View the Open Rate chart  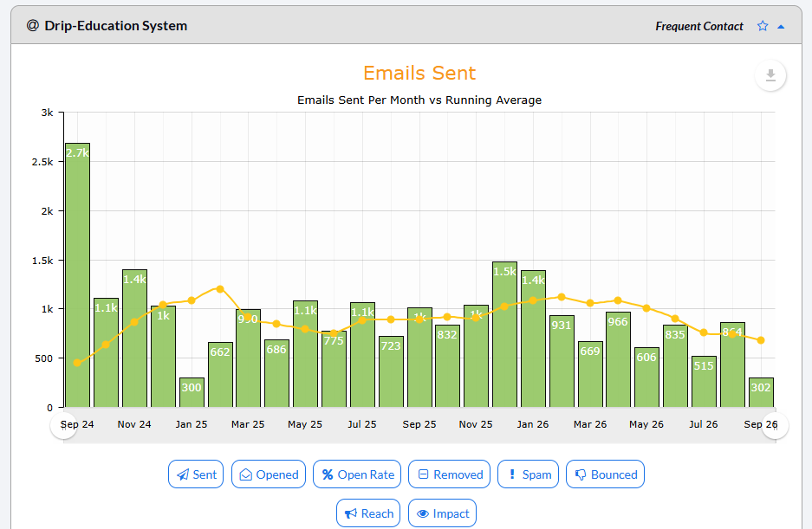tap(357, 474)
